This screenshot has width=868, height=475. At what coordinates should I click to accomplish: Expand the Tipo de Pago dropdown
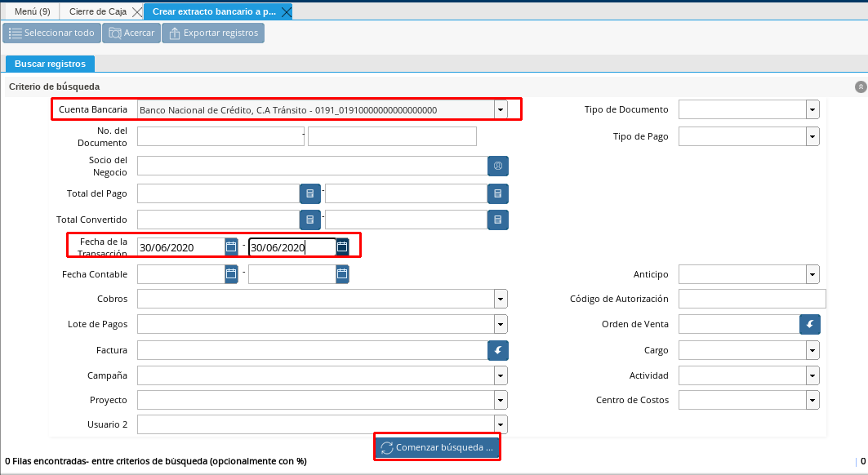(812, 136)
